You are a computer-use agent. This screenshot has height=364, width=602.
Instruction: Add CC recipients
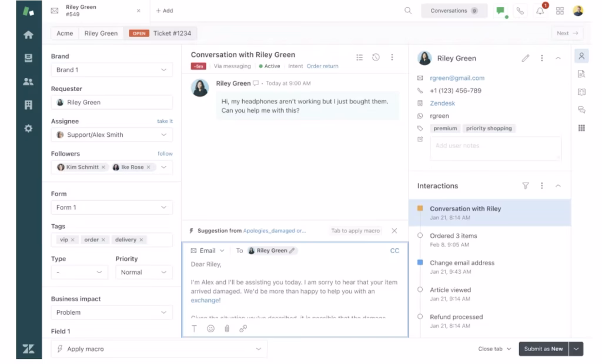pos(394,251)
